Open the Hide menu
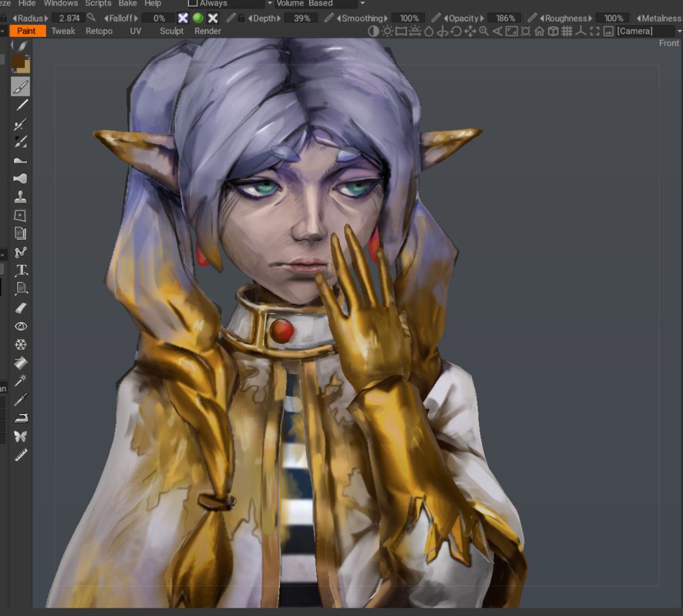The width and height of the screenshot is (683, 616). click(27, 3)
